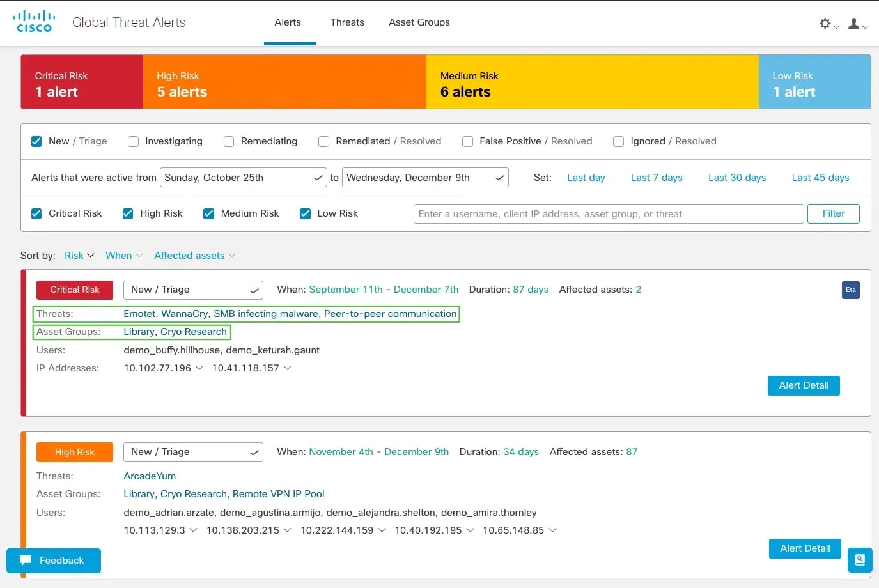Click the username or IP filter input field
Image resolution: width=879 pixels, height=588 pixels.
(609, 214)
